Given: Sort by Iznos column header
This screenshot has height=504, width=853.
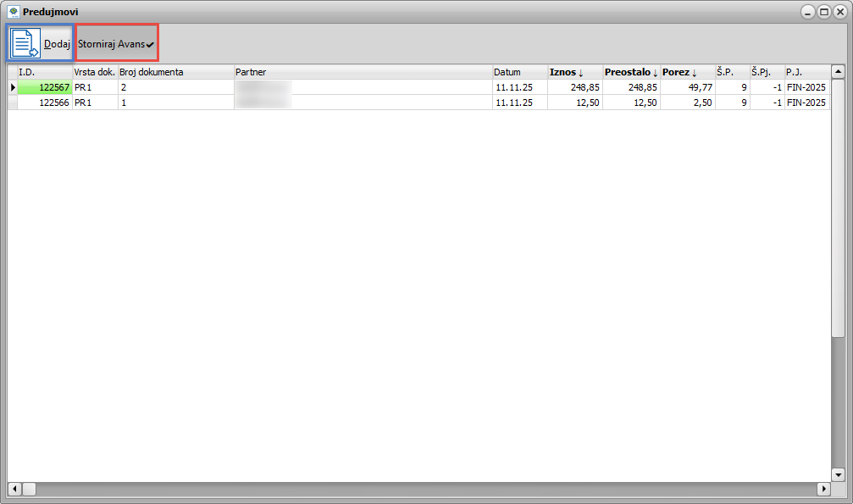Looking at the screenshot, I should pyautogui.click(x=573, y=72).
